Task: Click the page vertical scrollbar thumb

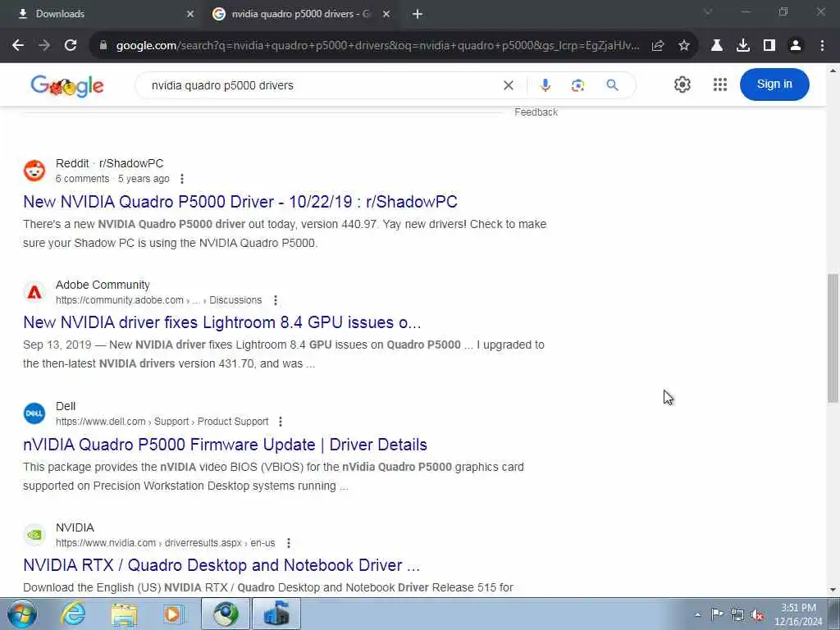Action: point(833,337)
